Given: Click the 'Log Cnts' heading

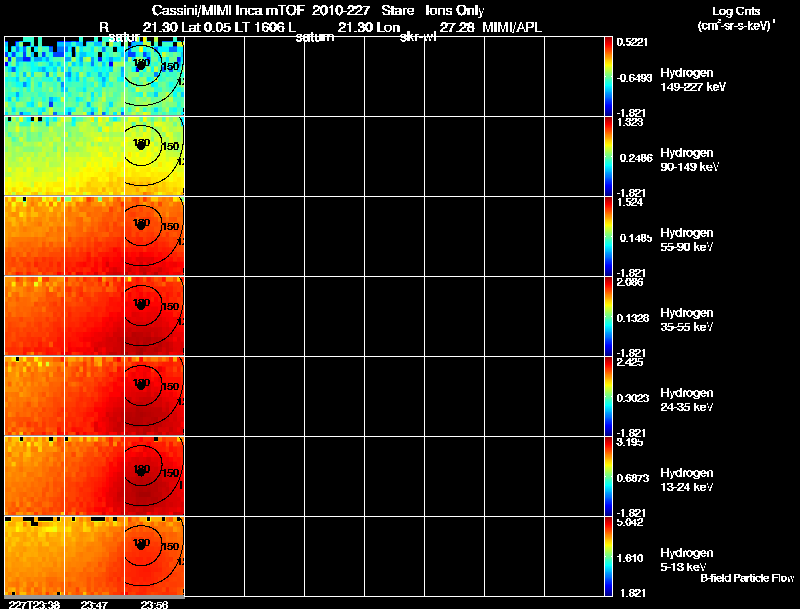Looking at the screenshot, I should [736, 11].
